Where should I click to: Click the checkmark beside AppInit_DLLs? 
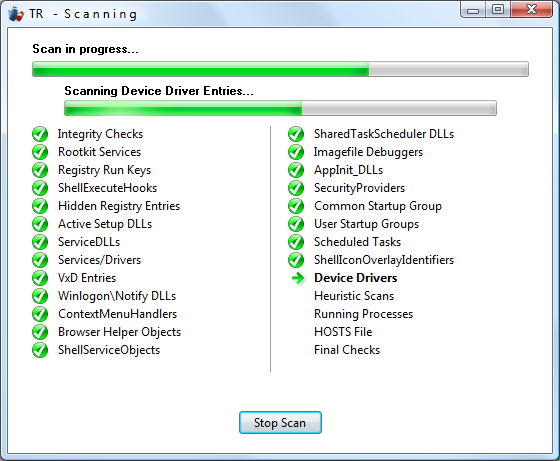pos(296,170)
